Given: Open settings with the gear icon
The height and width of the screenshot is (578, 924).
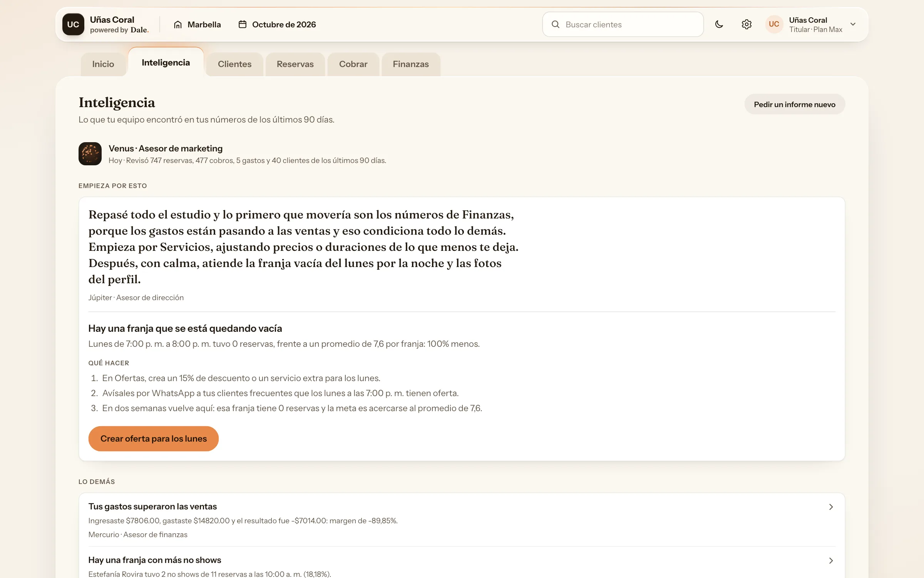Looking at the screenshot, I should (x=747, y=24).
